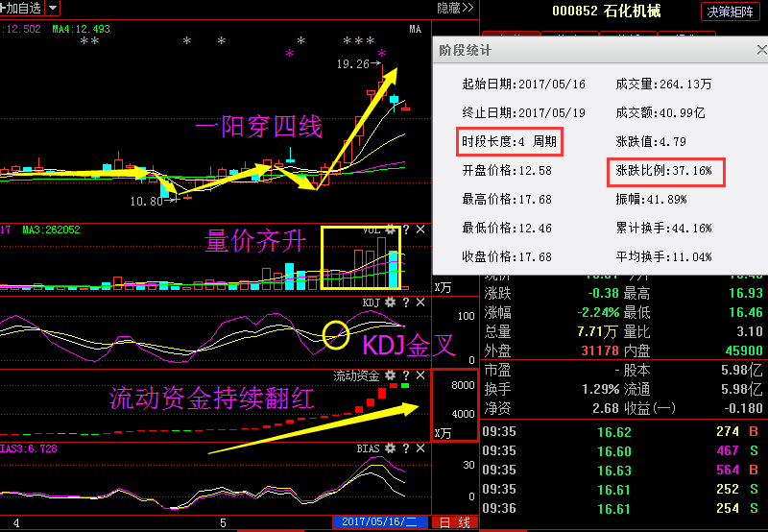The height and width of the screenshot is (532, 768).
Task: Click the 换手 1.29% value
Action: pyautogui.click(x=601, y=390)
